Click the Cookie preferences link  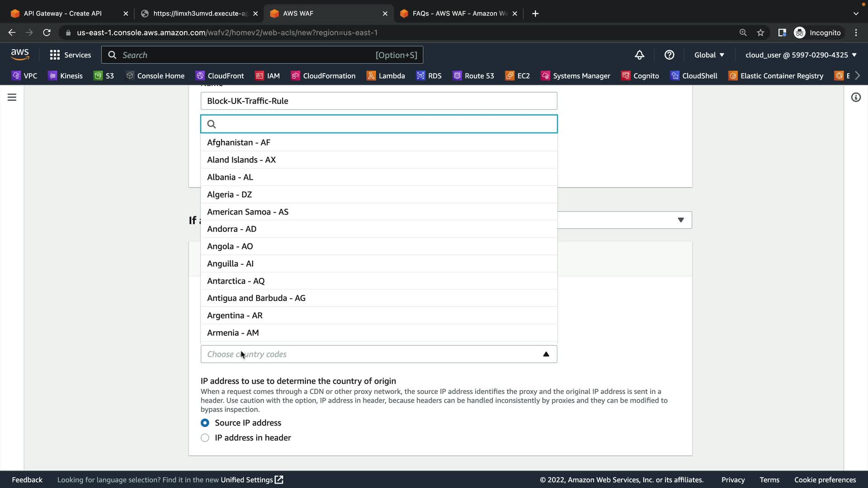tap(825, 480)
